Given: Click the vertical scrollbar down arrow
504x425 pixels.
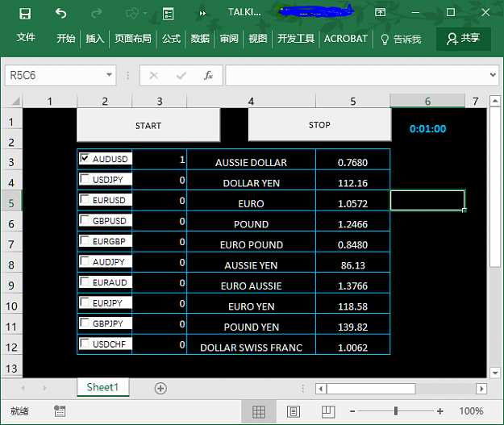Looking at the screenshot, I should tap(495, 373).
